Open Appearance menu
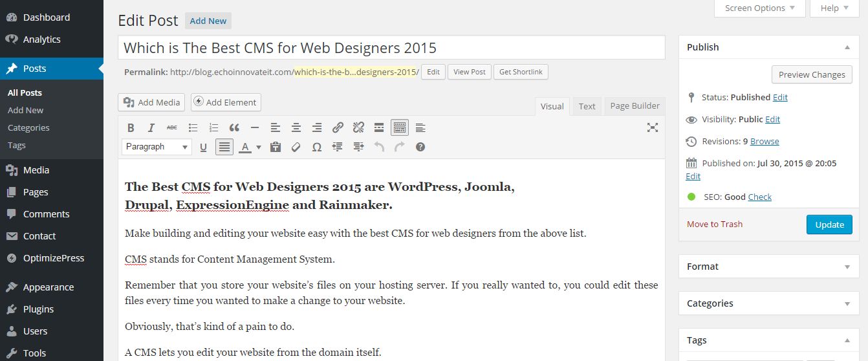This screenshot has width=868, height=361. (52, 287)
